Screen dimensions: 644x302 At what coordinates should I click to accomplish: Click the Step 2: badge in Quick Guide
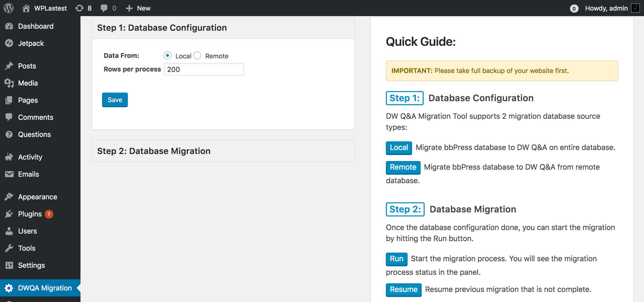tap(405, 209)
